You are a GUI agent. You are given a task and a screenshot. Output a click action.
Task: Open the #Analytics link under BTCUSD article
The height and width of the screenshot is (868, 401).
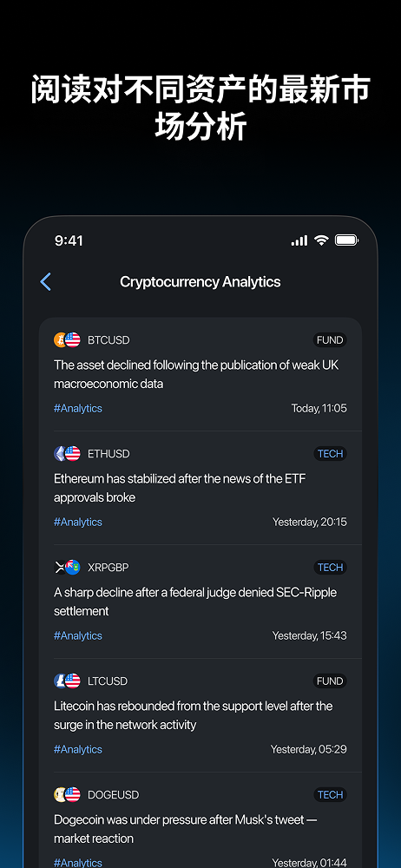[78, 408]
